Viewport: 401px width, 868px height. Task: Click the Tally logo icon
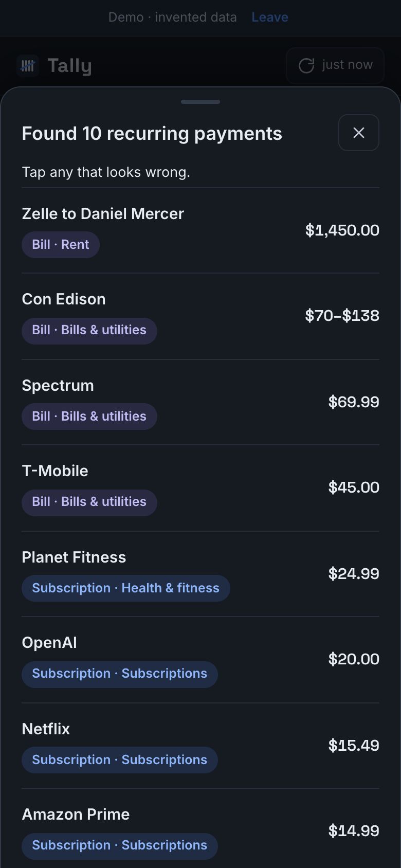click(x=28, y=66)
